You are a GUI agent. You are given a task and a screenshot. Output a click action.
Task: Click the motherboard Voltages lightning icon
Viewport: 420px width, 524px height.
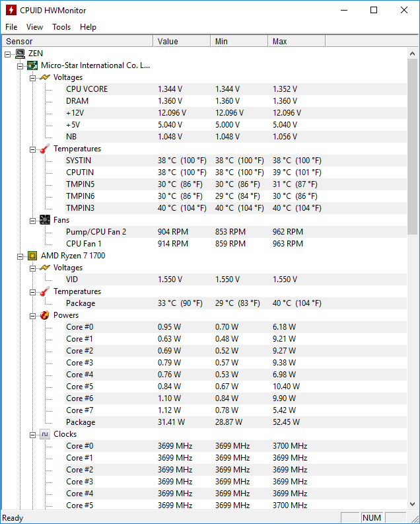[x=45, y=77]
